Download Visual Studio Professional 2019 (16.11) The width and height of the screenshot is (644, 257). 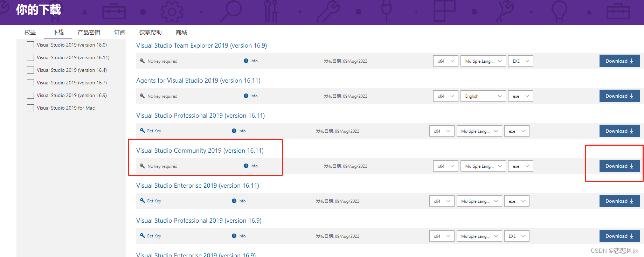pos(620,131)
